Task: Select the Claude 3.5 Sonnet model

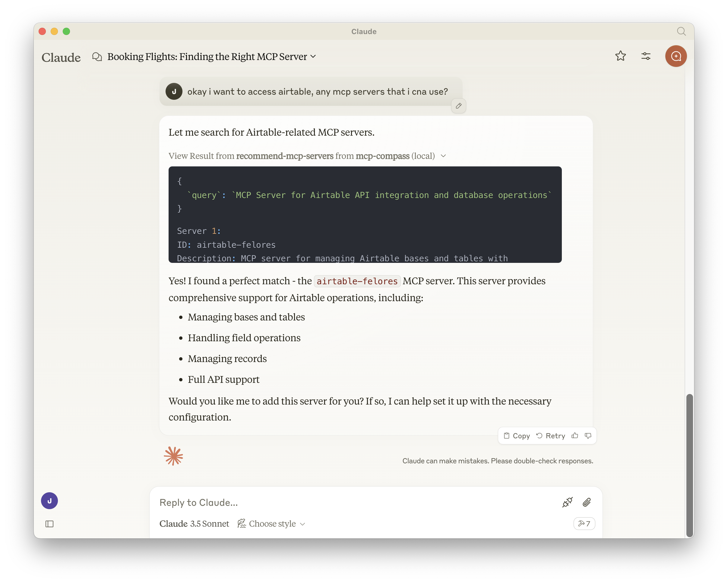Action: [194, 524]
